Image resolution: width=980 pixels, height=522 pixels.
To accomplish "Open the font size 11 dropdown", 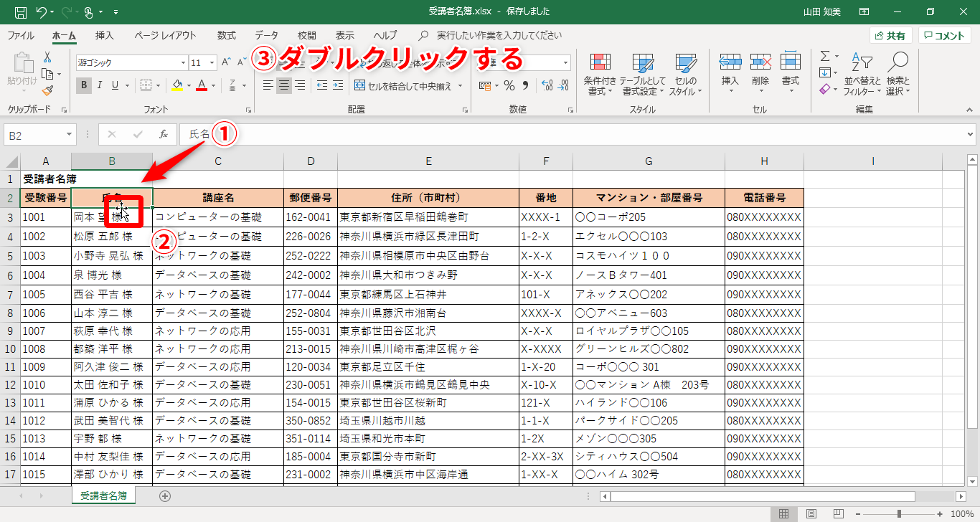I will (x=212, y=62).
